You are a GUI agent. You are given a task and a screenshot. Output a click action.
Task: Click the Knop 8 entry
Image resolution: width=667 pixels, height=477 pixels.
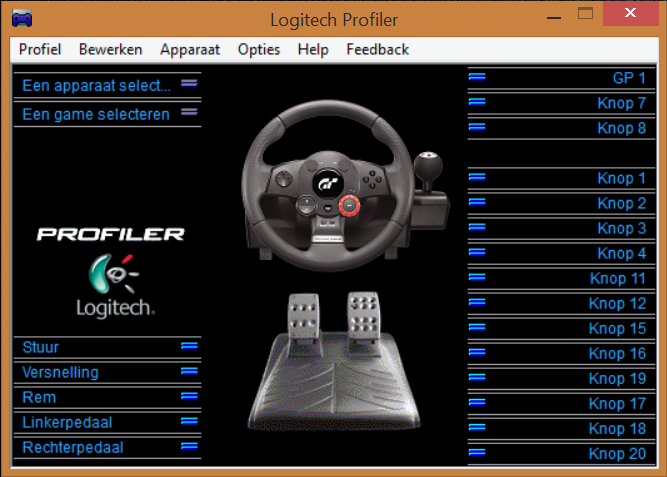click(561, 128)
